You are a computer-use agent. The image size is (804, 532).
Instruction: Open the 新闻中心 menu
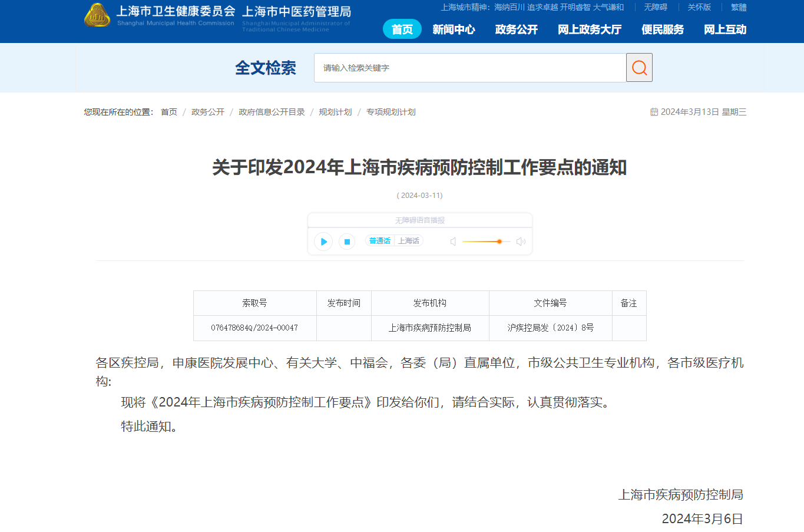[x=454, y=29]
